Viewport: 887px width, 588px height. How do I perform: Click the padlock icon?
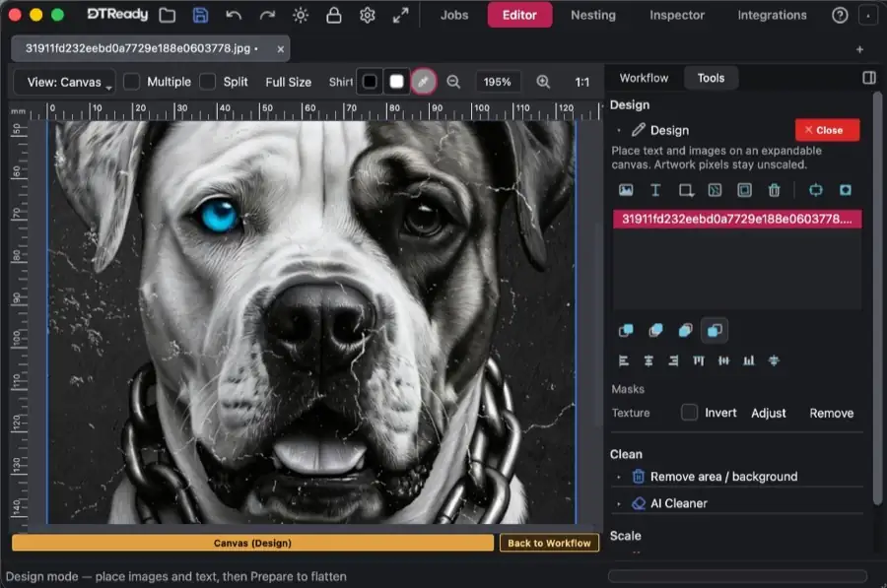tap(334, 15)
